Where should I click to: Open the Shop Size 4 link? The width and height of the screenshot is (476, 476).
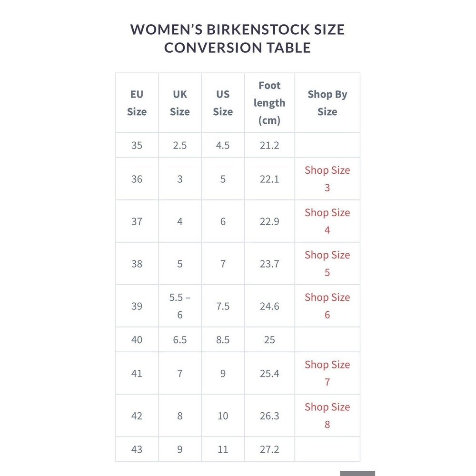click(327, 221)
